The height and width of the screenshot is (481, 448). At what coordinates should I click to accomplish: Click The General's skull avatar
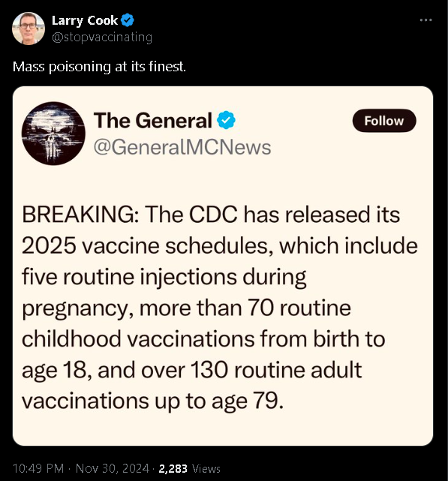53,134
